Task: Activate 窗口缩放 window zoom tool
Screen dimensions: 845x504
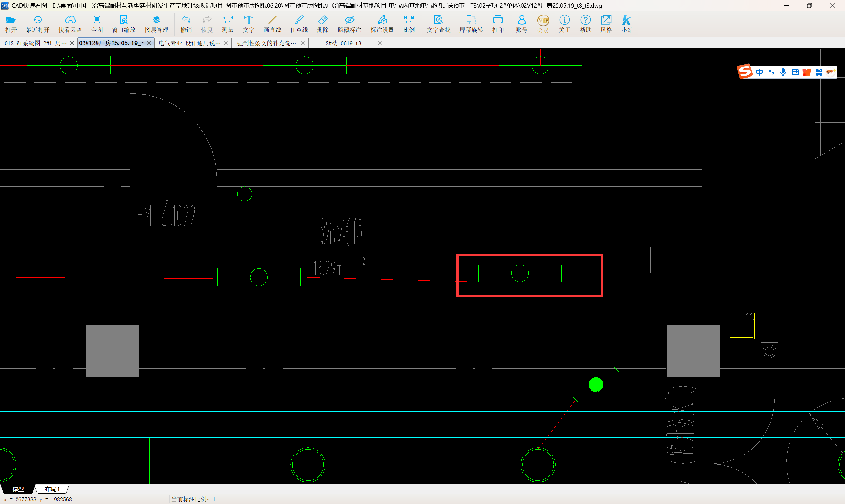Action: (124, 24)
